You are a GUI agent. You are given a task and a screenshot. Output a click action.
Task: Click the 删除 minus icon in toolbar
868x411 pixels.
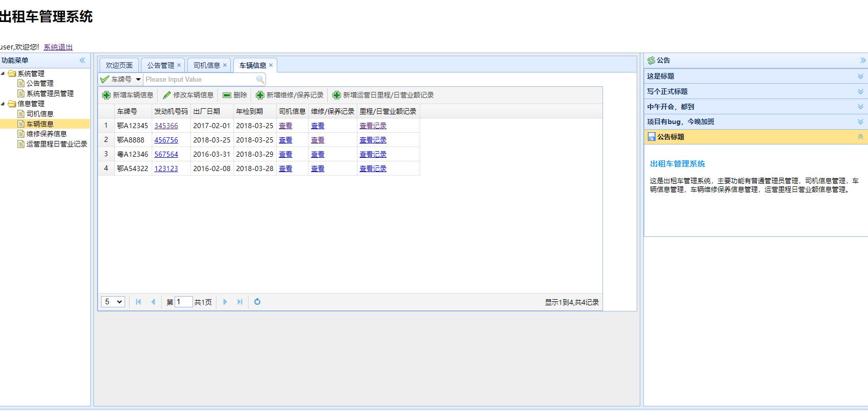(227, 95)
